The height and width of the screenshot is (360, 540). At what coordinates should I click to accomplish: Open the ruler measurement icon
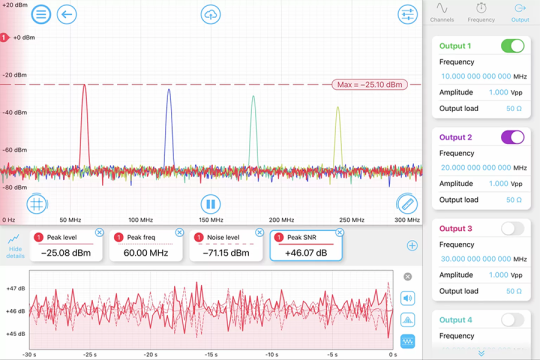[x=407, y=204]
